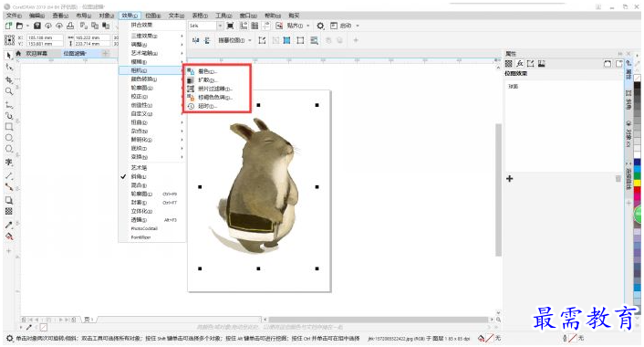Click the Options gear icon in toolbar
Image resolution: width=644 pixels, height=347 pixels.
click(x=320, y=26)
